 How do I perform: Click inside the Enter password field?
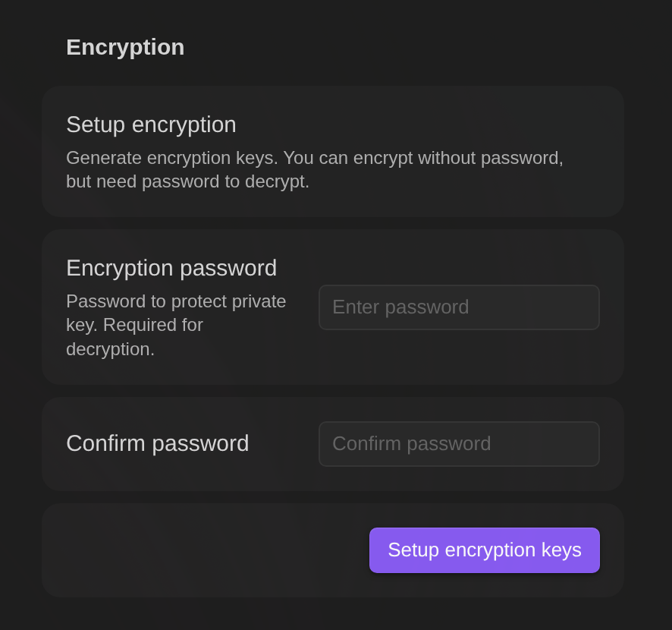tap(458, 307)
